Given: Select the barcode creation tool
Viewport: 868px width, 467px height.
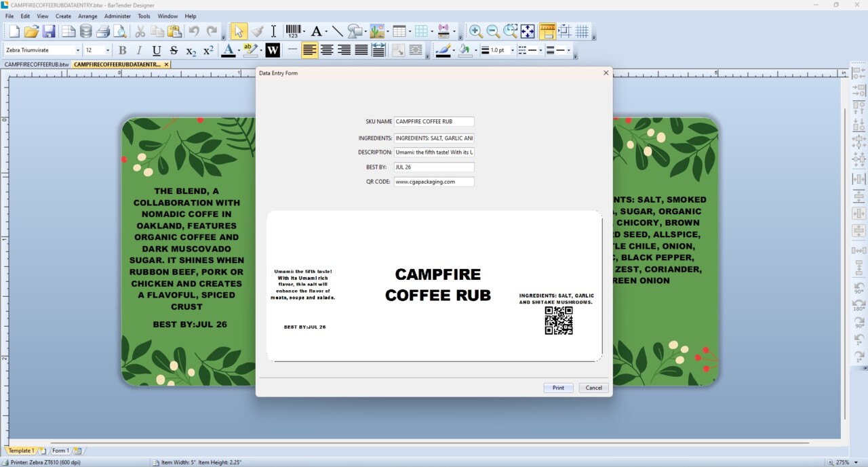Looking at the screenshot, I should click(293, 31).
